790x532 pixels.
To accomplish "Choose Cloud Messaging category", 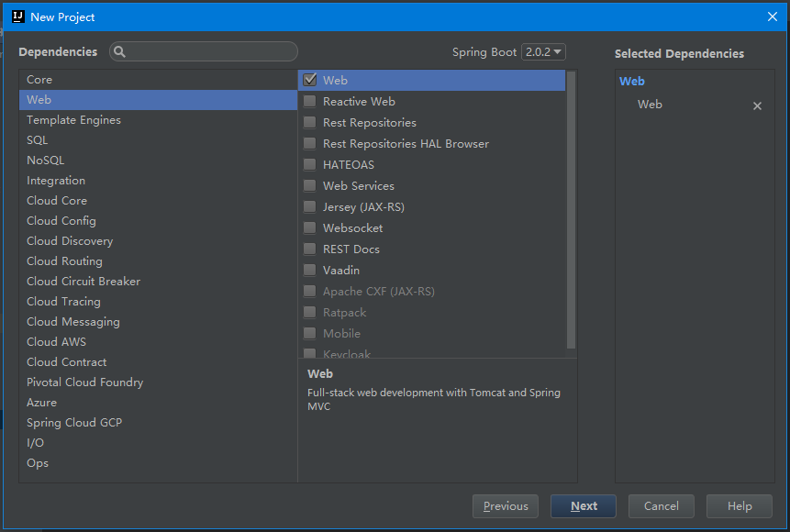I will (x=158, y=321).
